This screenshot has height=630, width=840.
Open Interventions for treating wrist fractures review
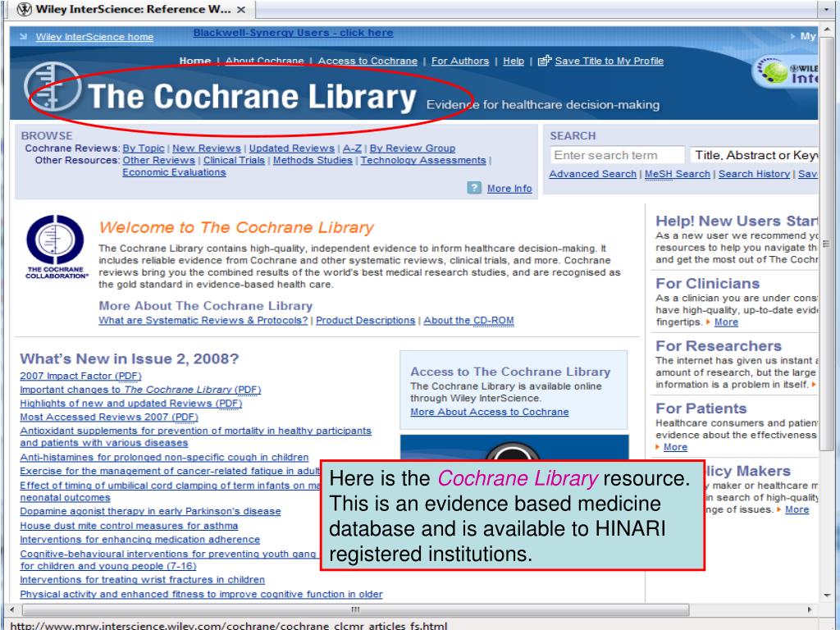(143, 580)
